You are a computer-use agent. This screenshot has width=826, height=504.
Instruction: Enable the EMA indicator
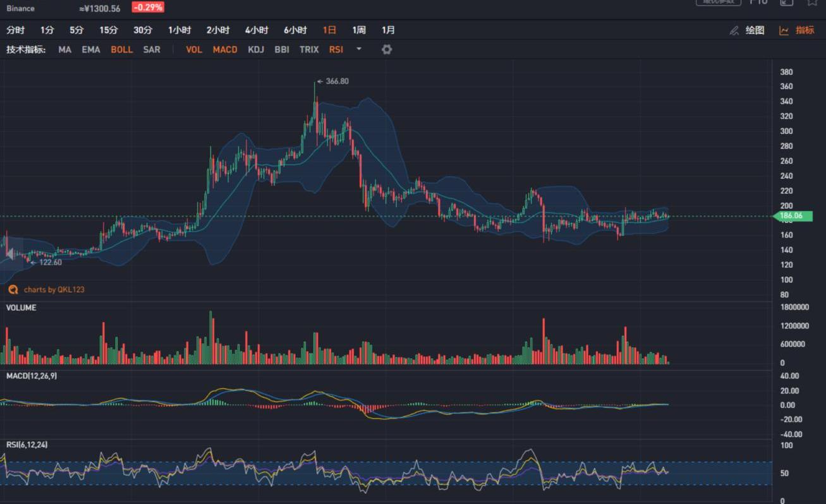pyautogui.click(x=91, y=49)
